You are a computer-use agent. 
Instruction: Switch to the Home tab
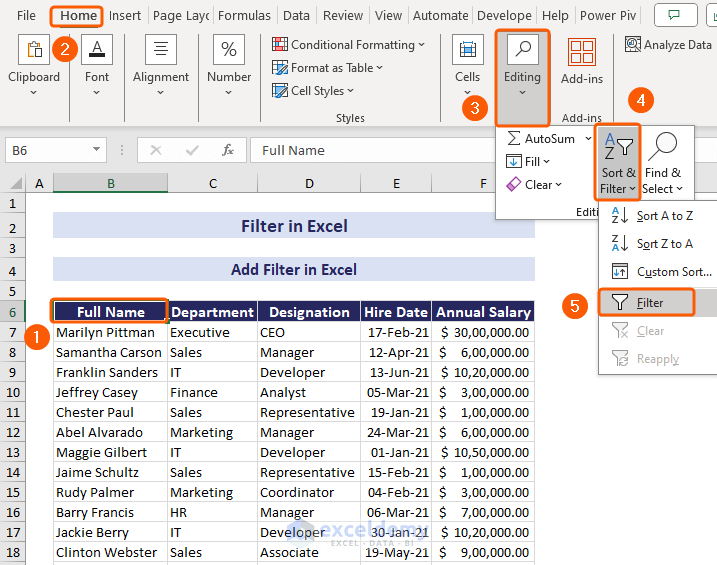tap(78, 16)
